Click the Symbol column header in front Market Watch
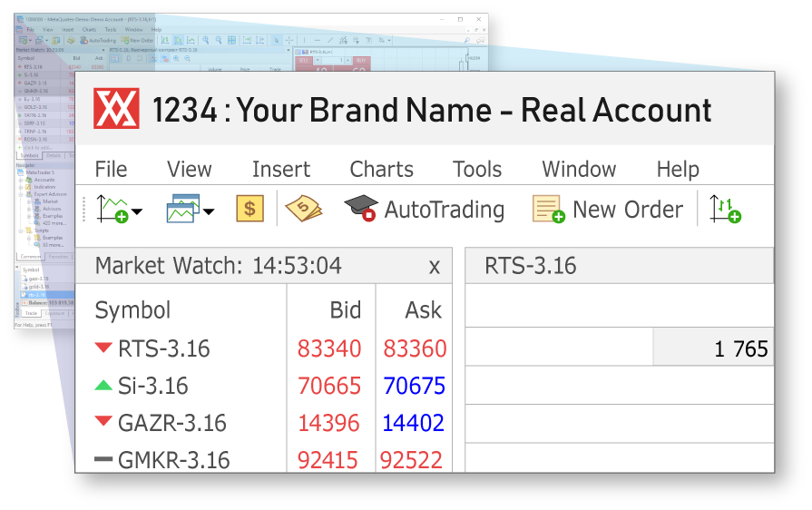The image size is (812, 510). pyautogui.click(x=132, y=310)
